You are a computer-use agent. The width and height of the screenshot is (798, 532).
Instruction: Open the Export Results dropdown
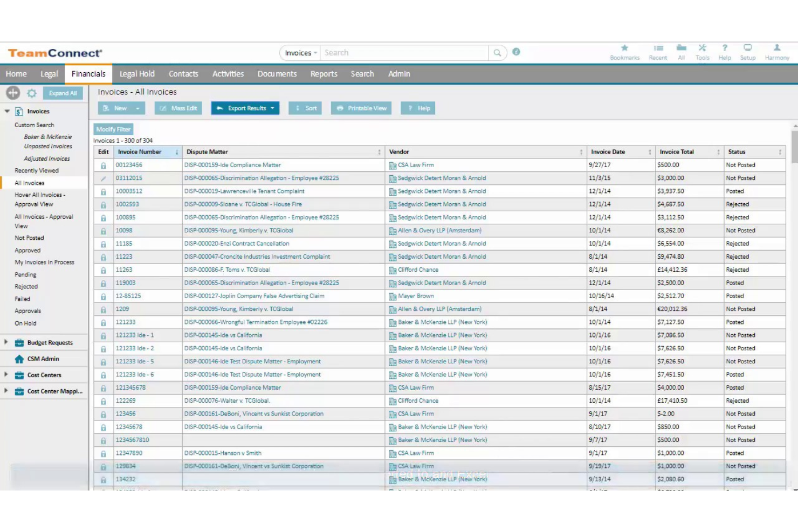pyautogui.click(x=245, y=108)
